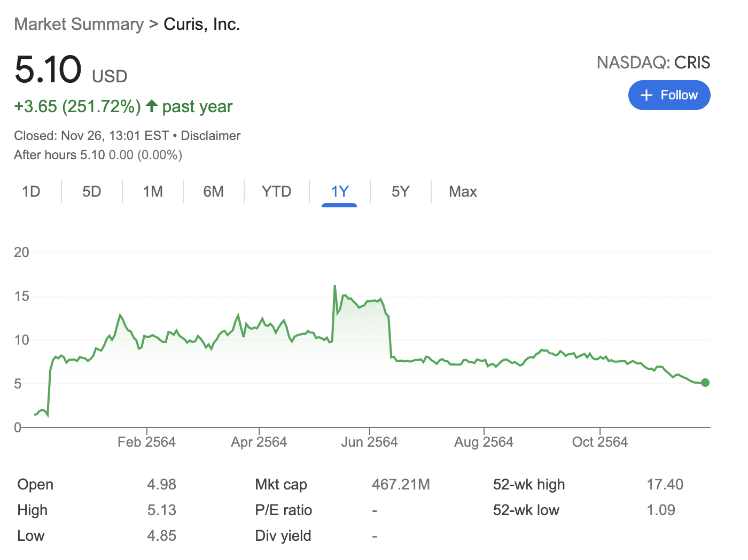The width and height of the screenshot is (748, 560).
Task: View the 6M chart
Action: pyautogui.click(x=213, y=191)
